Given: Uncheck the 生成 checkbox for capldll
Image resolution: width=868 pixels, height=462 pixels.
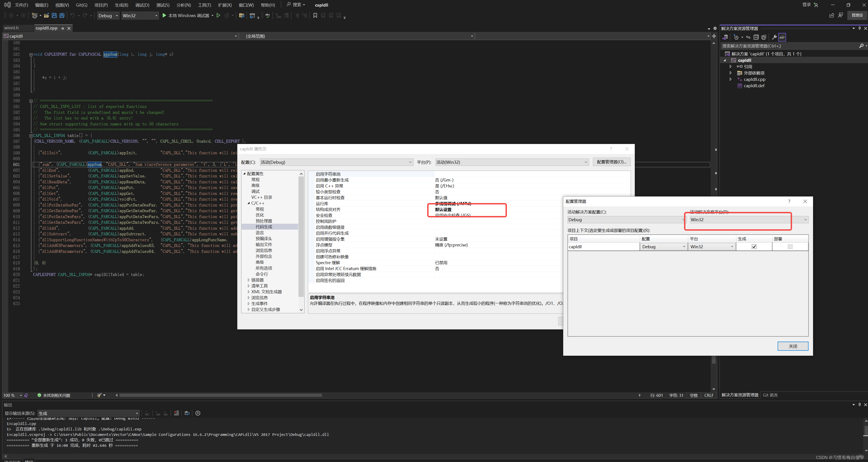Looking at the screenshot, I should [x=754, y=247].
